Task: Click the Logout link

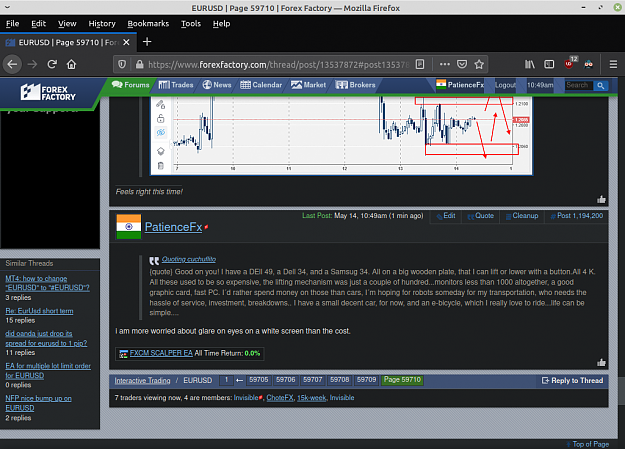Action: 505,85
